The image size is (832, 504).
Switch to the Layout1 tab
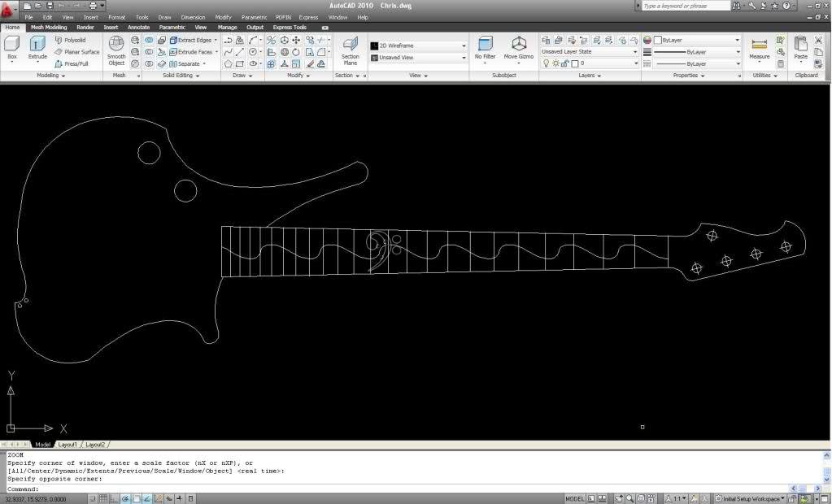point(68,445)
